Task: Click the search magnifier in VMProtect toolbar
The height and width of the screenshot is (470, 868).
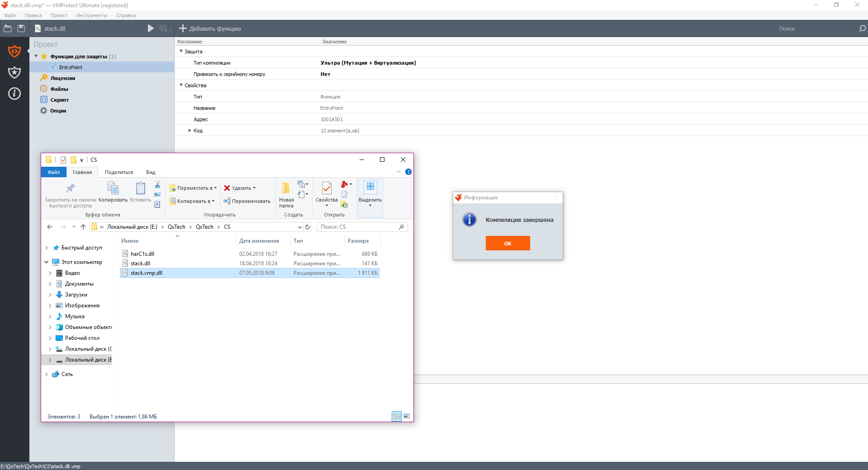Action: click(x=862, y=28)
